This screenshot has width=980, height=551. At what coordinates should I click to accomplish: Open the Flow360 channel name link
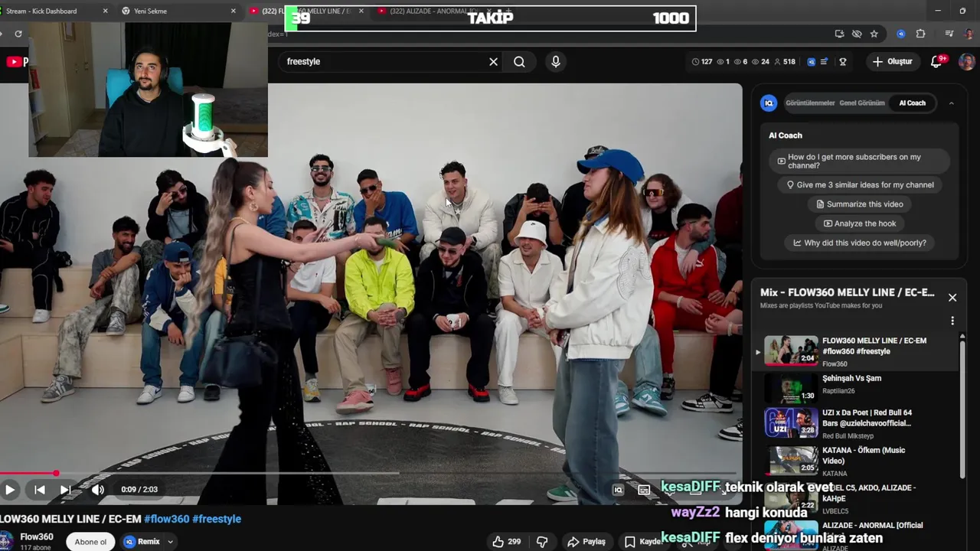click(37, 537)
